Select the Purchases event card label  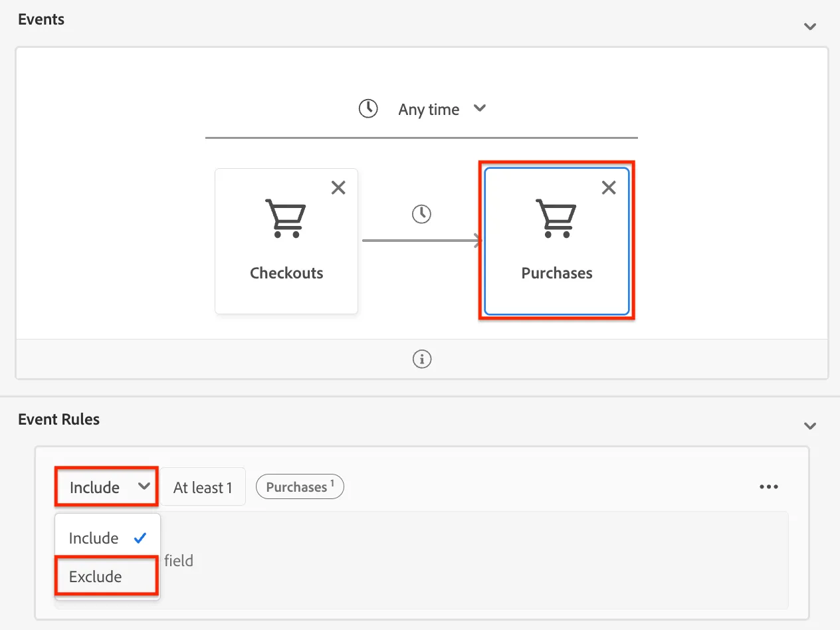click(x=557, y=273)
